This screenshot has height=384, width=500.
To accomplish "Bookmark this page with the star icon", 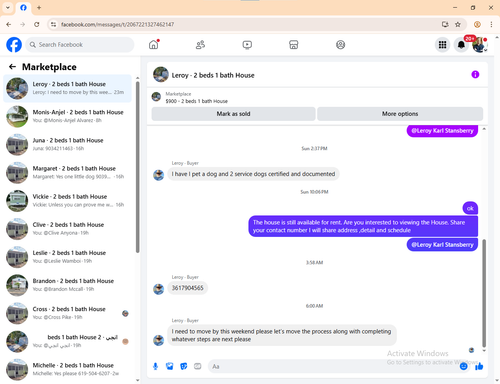I will [458, 24].
